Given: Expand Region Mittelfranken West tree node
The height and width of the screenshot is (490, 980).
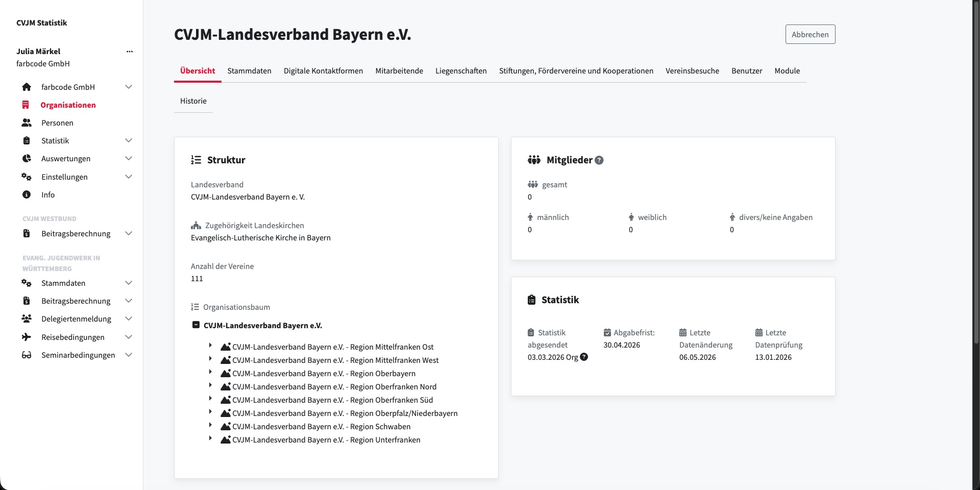Looking at the screenshot, I should click(x=210, y=359).
